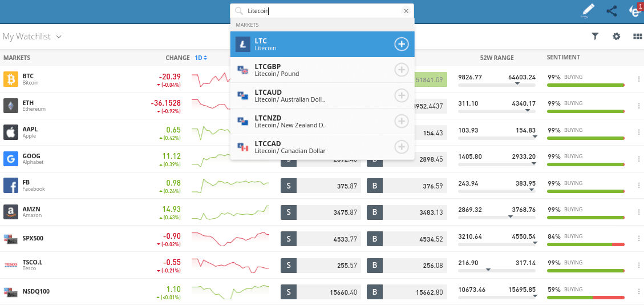Open the Bitcoin logo icon
The width and height of the screenshot is (644, 305).
pyautogui.click(x=11, y=79)
